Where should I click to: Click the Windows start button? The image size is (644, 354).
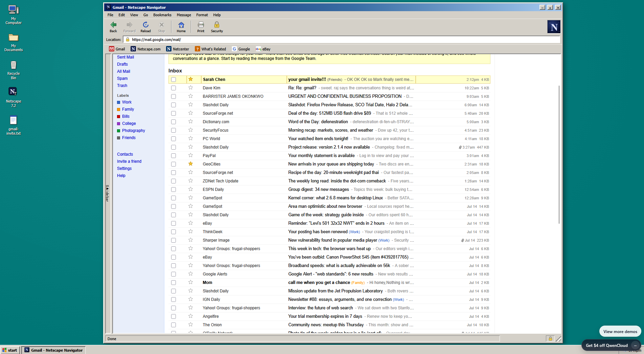pos(10,350)
